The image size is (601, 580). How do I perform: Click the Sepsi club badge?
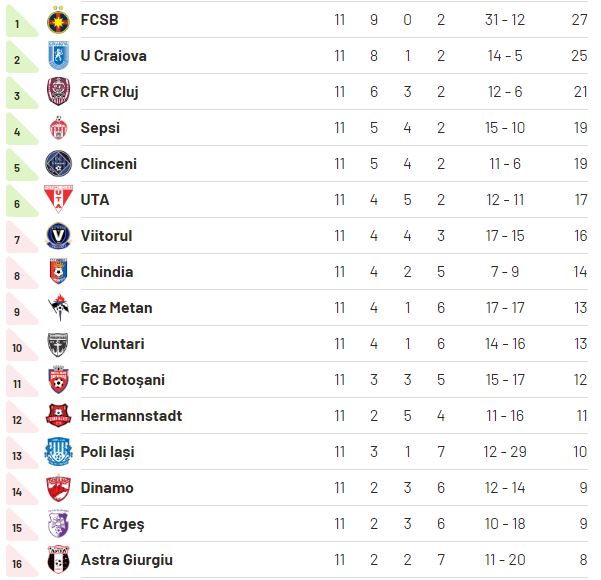(x=58, y=127)
